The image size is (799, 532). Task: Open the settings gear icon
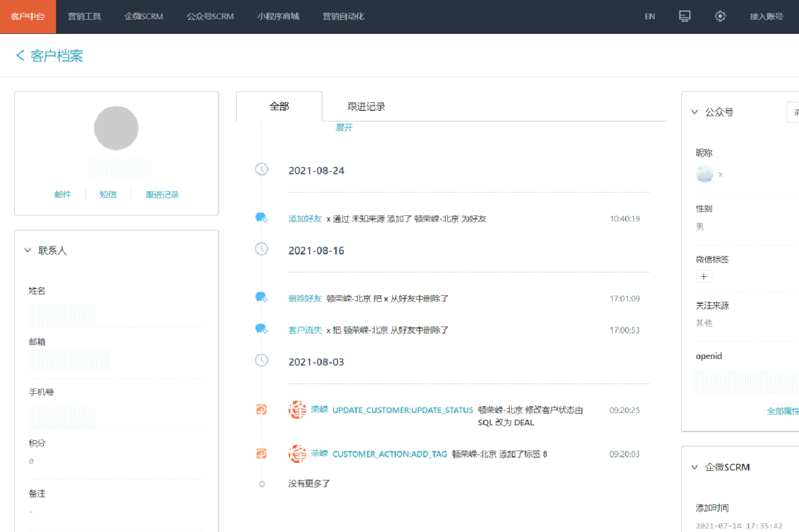[720, 17]
